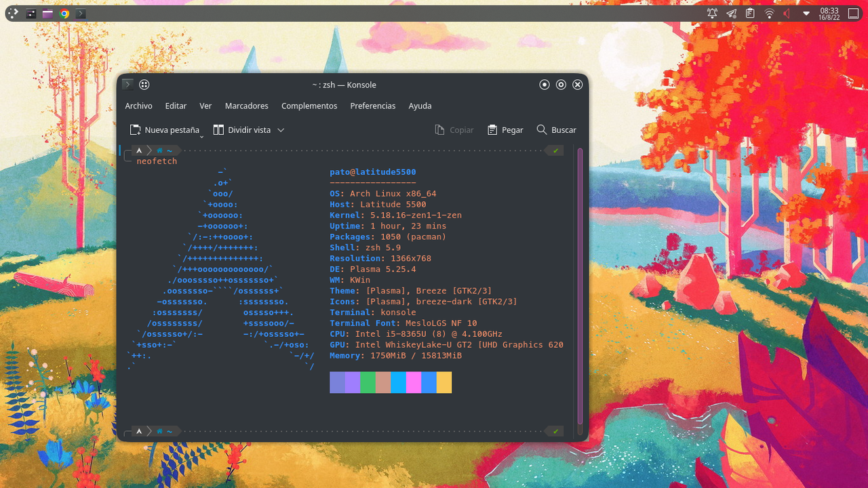Open the Plasma application launcher
Viewport: 868px width, 488px height.
coord(14,13)
